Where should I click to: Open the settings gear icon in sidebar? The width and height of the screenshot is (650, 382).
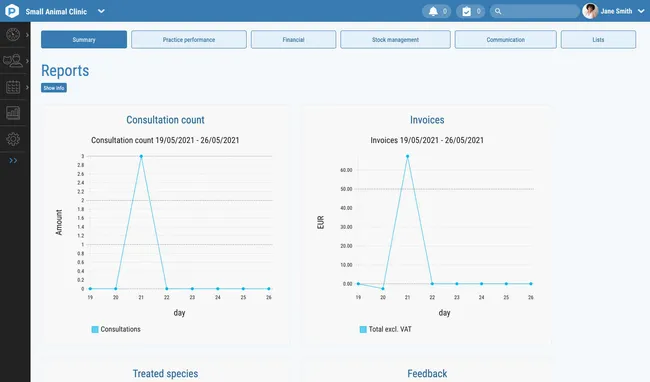point(13,139)
